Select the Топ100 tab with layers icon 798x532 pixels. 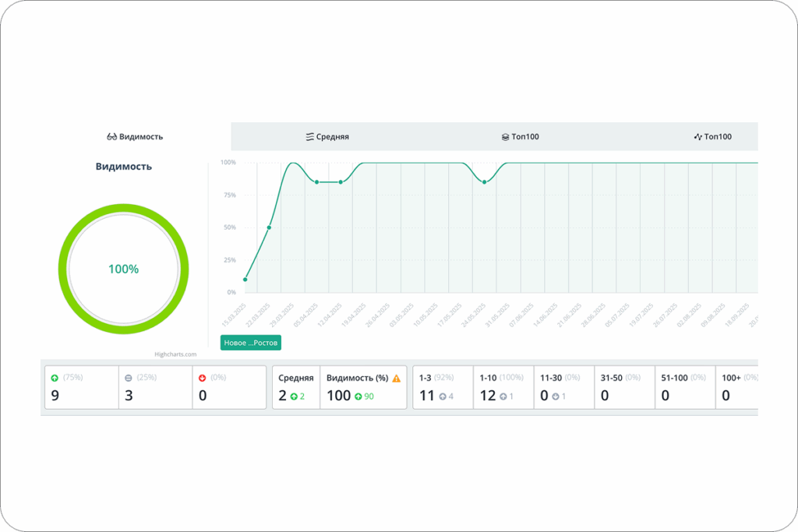(x=520, y=136)
